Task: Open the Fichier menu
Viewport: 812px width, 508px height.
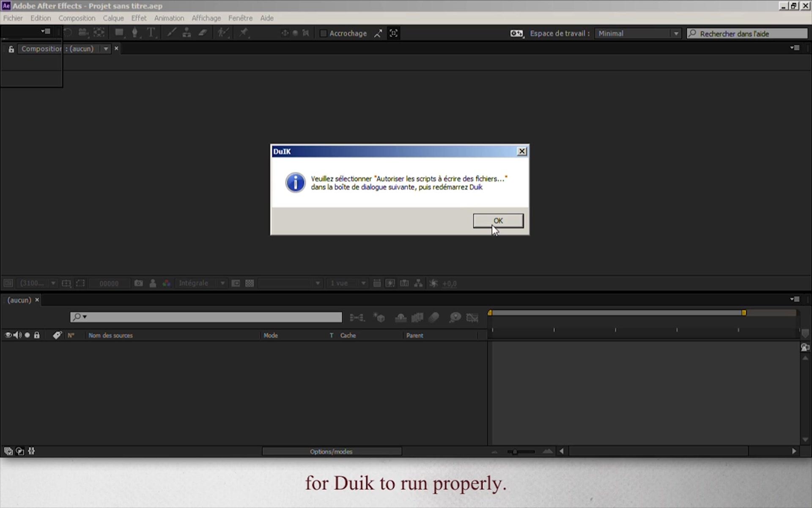Action: [x=13, y=18]
